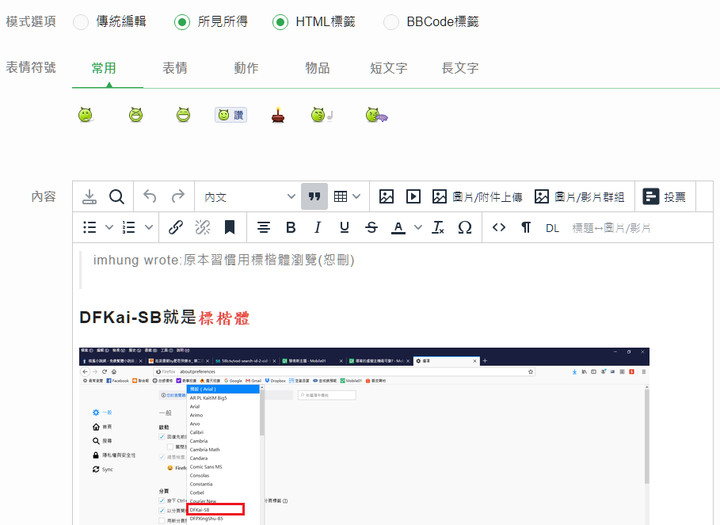Viewport: 720px width, 525px height.
Task: Insert the birthday cake emoticon
Action: 278,115
